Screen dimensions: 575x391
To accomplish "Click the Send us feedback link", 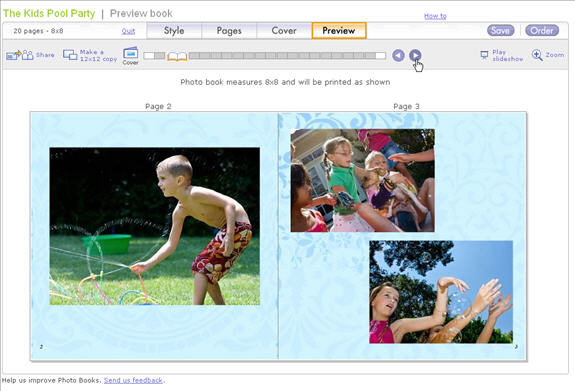I will click(133, 380).
